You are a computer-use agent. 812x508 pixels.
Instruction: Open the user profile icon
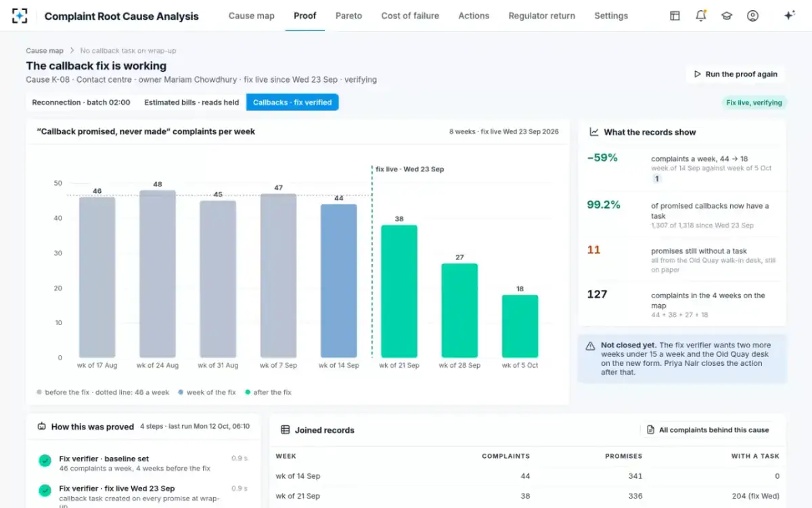click(752, 16)
